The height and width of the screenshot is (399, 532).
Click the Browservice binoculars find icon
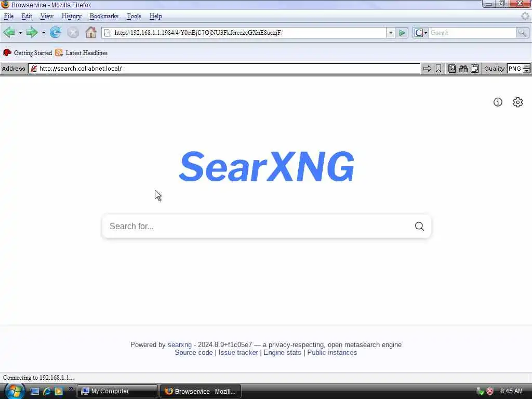[463, 69]
